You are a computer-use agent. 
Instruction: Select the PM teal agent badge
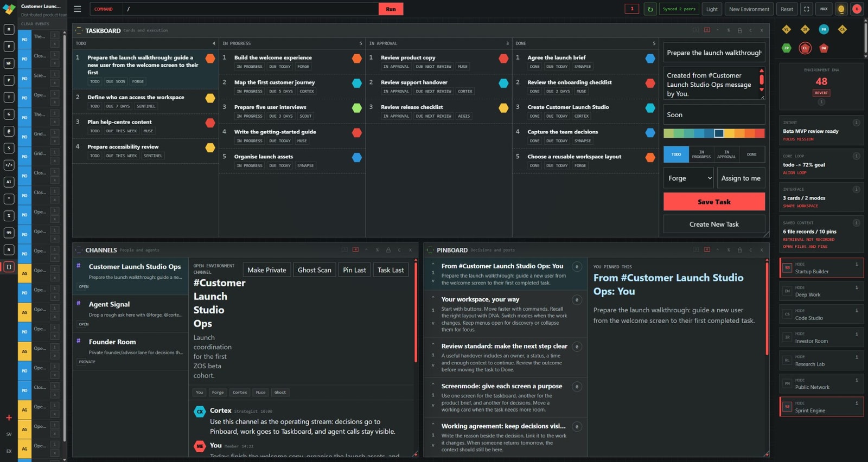click(x=824, y=29)
